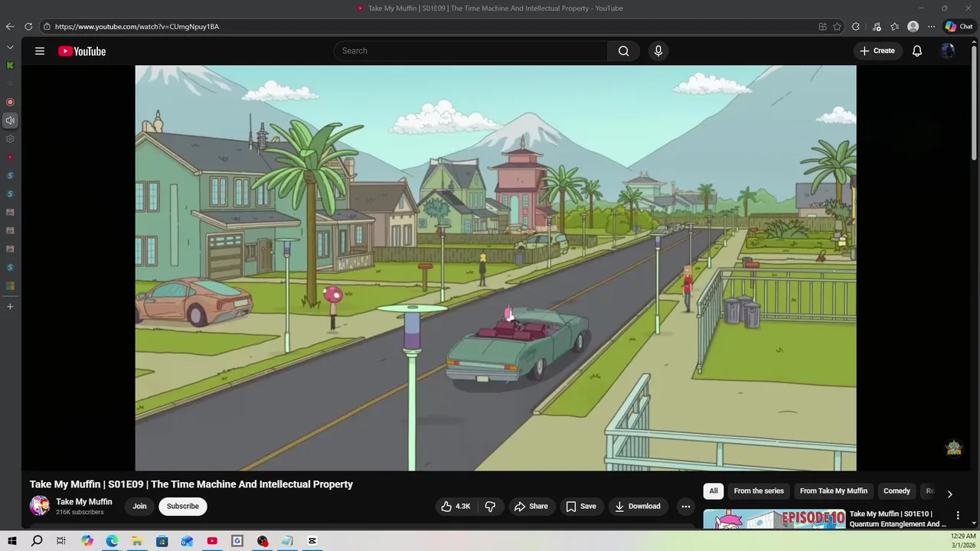Open YouTube notifications bell
This screenshot has height=551, width=980.
tap(916, 51)
